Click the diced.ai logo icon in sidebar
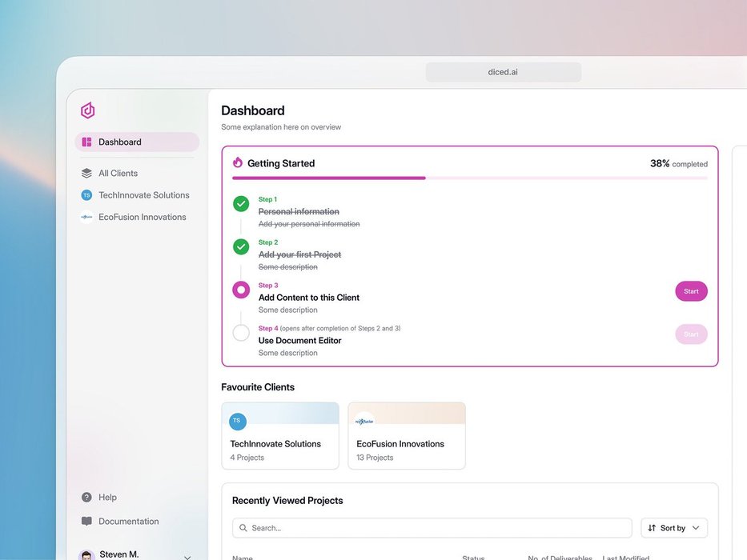747x560 pixels. pyautogui.click(x=87, y=110)
